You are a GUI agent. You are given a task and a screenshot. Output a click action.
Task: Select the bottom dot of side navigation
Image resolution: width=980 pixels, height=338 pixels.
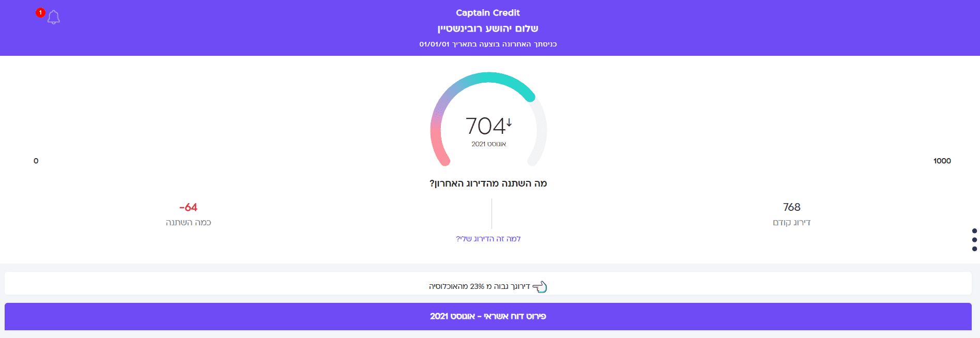(x=974, y=249)
